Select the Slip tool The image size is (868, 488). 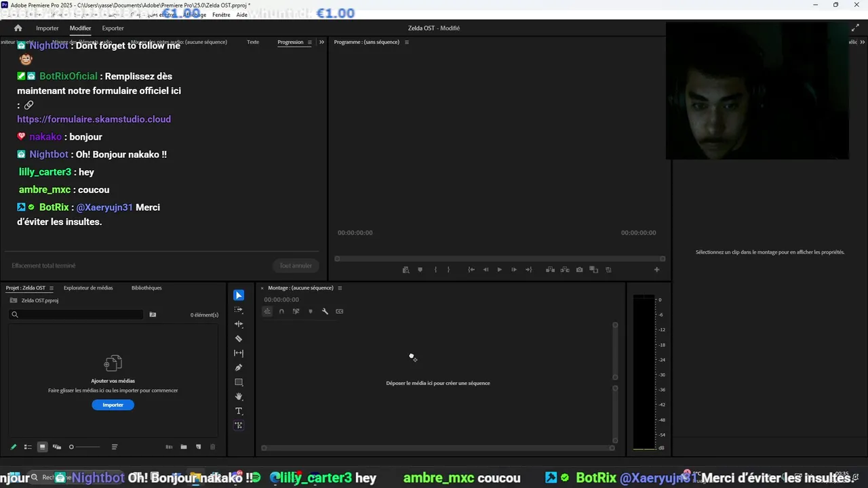(239, 353)
